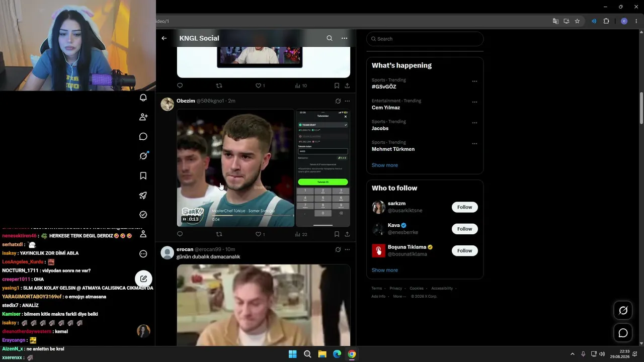
Task: Open the More circle icon in sidebar
Action: [x=143, y=254]
